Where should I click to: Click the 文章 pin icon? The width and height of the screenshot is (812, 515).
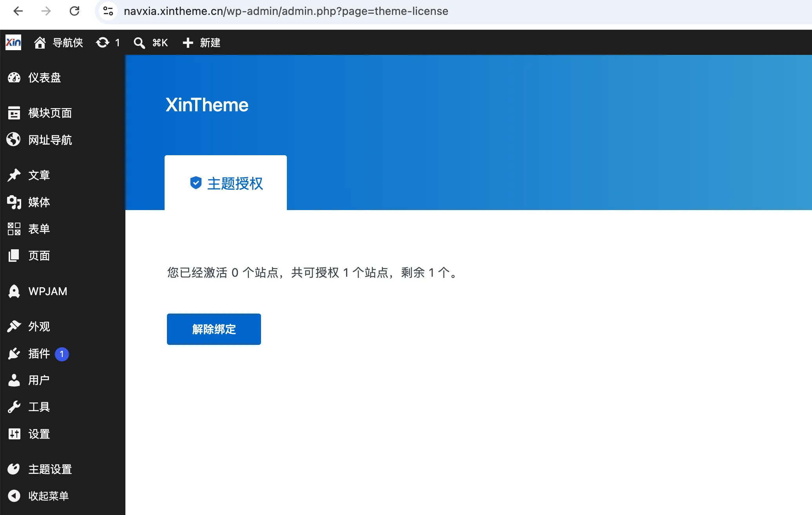click(x=14, y=175)
